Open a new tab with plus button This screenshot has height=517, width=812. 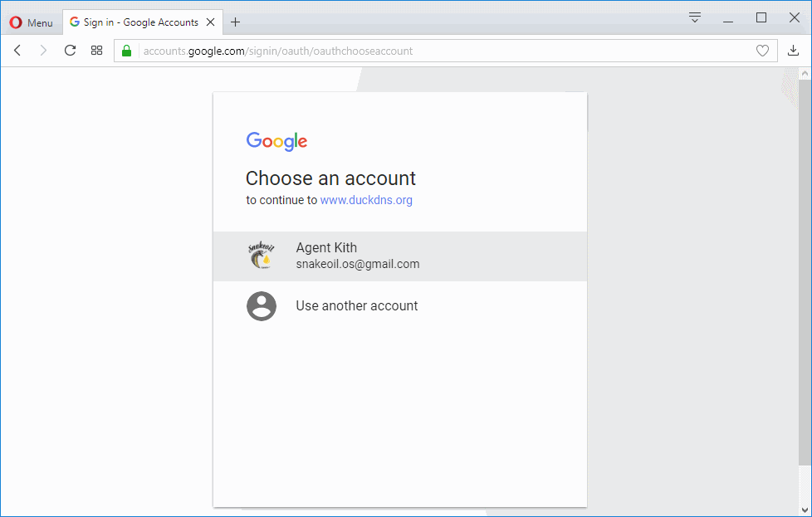click(x=235, y=22)
